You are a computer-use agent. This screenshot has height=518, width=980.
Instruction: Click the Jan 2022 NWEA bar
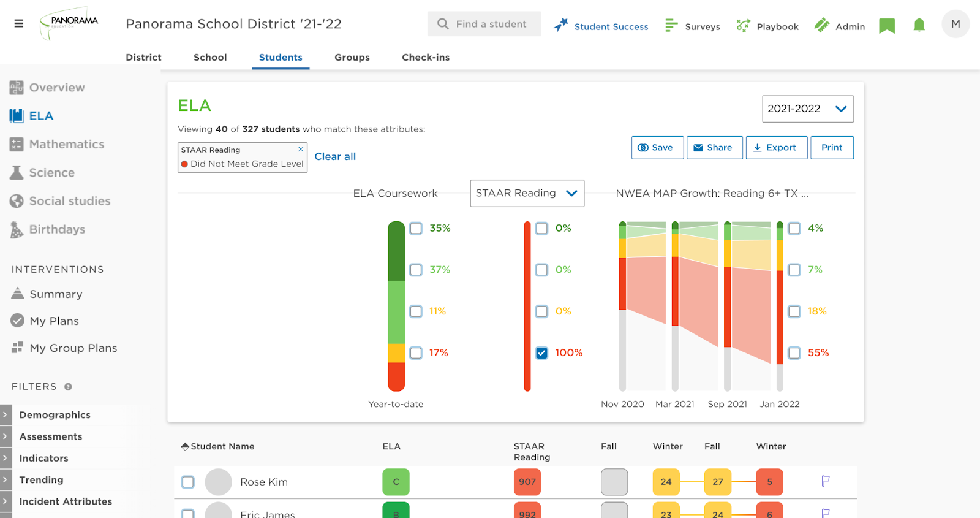coord(780,307)
